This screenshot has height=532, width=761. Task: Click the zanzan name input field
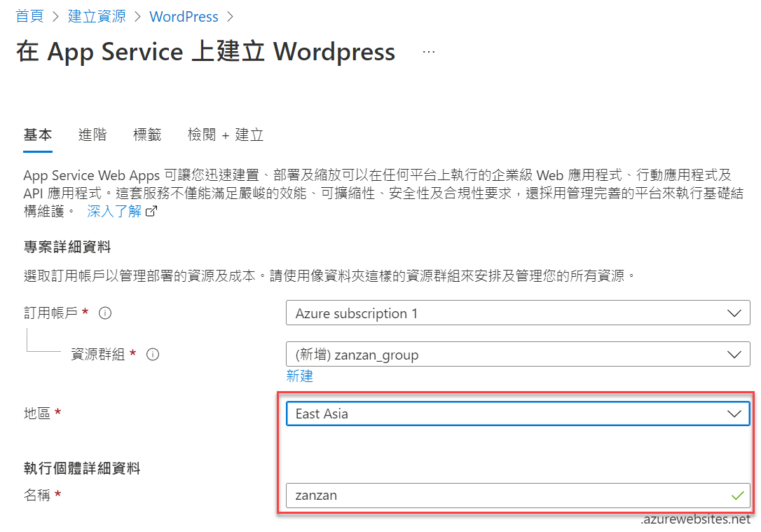tap(518, 495)
